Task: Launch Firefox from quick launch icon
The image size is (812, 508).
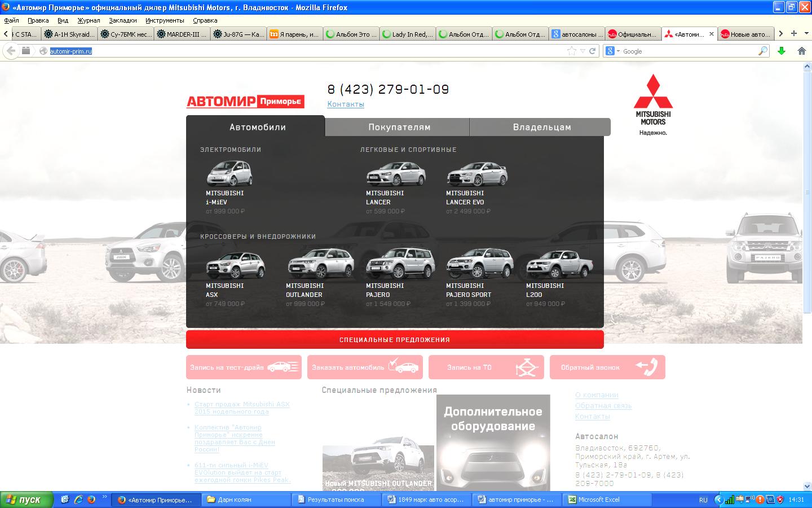Action: [x=91, y=500]
